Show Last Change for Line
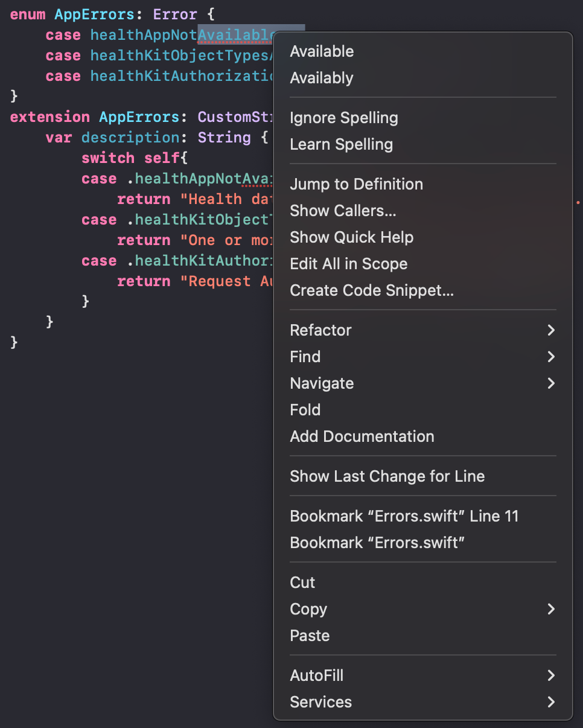 click(387, 476)
